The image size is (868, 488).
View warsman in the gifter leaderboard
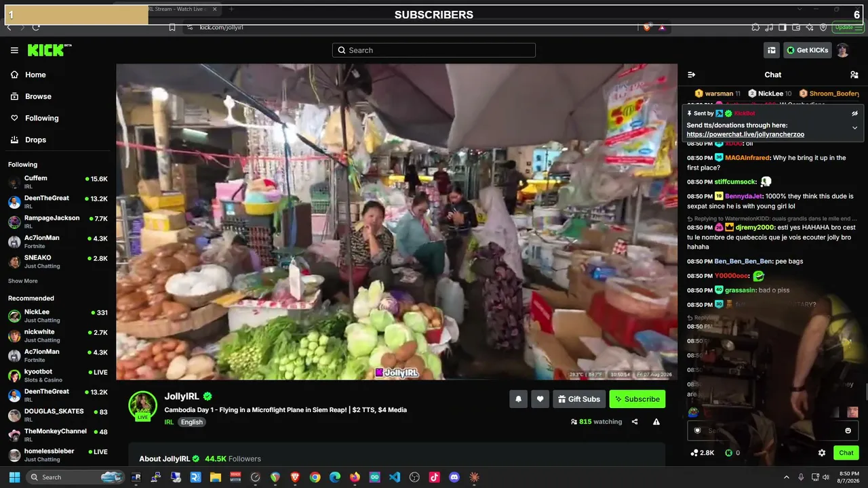[x=717, y=94]
